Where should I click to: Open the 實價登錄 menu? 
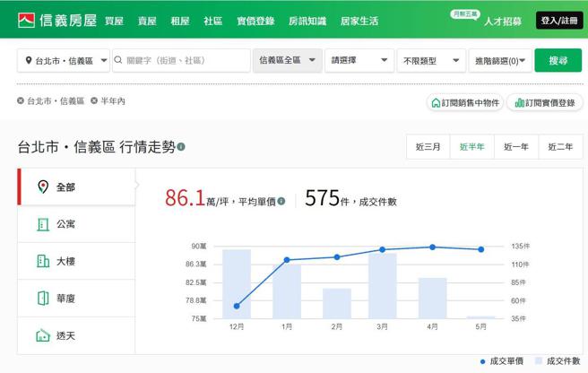click(x=255, y=21)
